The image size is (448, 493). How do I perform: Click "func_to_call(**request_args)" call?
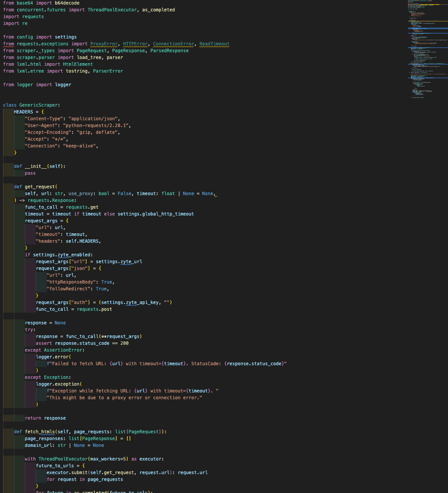tap(104, 336)
